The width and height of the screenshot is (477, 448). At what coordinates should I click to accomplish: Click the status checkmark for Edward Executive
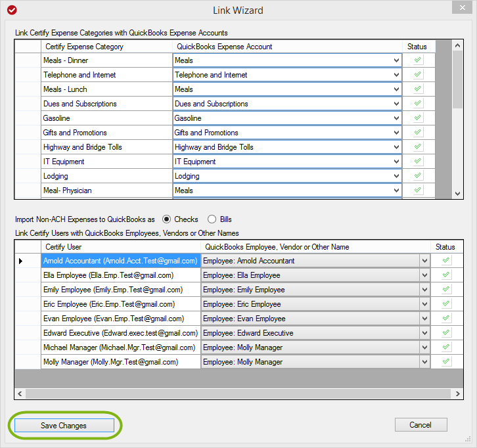tap(446, 333)
